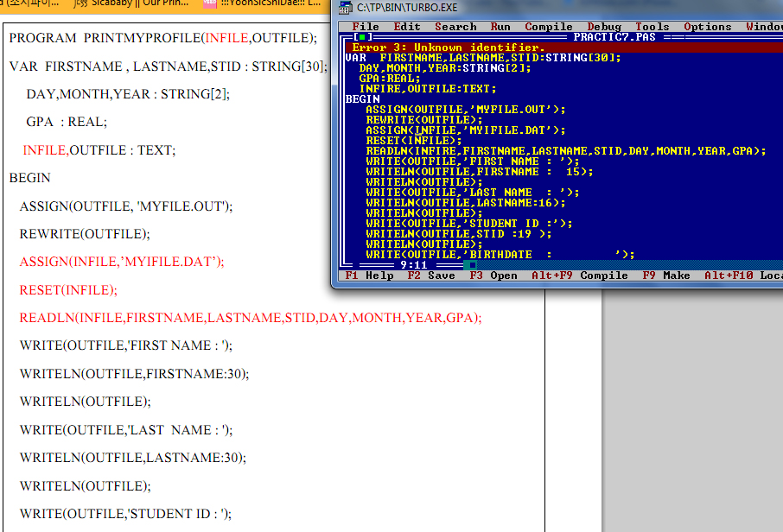Viewport: 783px width, 532px height.
Task: Click the PRACTIC7.PAS window title
Action: [x=614, y=37]
